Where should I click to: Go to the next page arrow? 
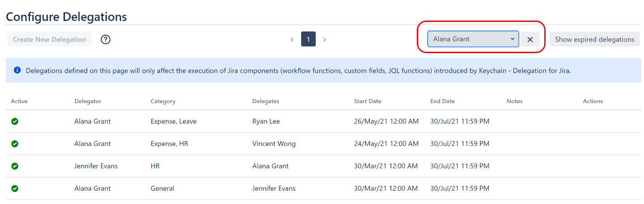point(325,39)
